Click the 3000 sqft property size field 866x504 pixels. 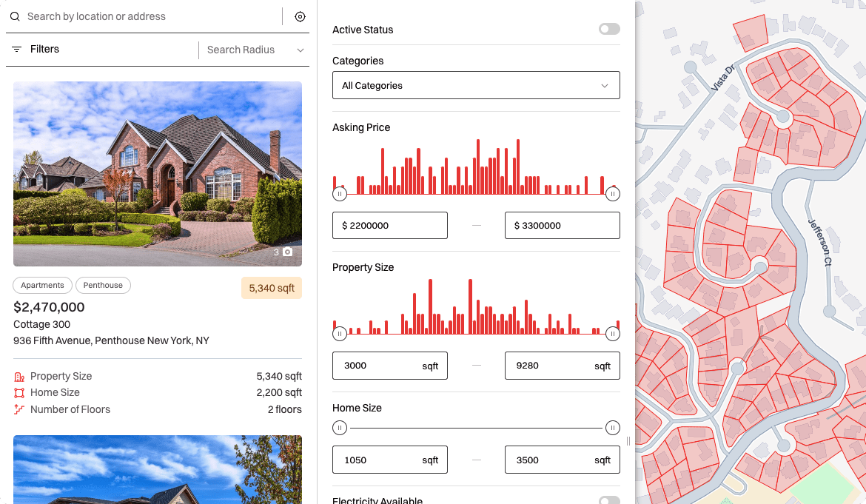point(390,366)
